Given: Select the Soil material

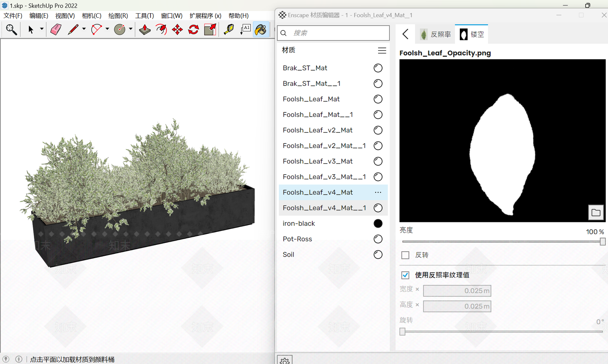Looking at the screenshot, I should pyautogui.click(x=333, y=255).
